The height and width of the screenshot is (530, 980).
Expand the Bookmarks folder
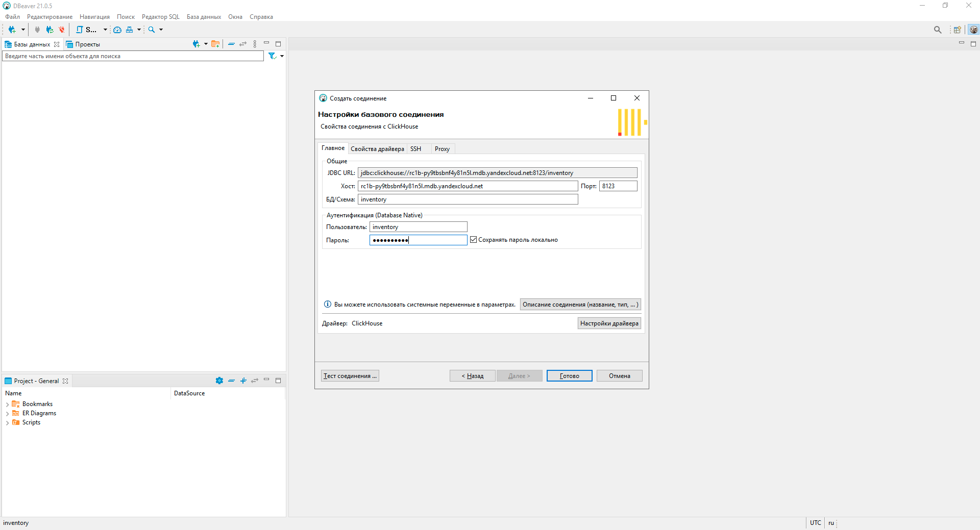coord(7,405)
